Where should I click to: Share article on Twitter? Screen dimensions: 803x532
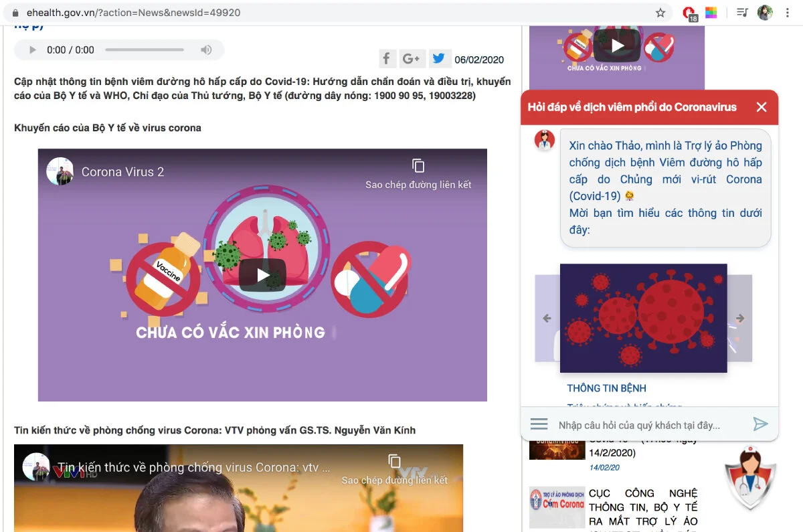[438, 59]
